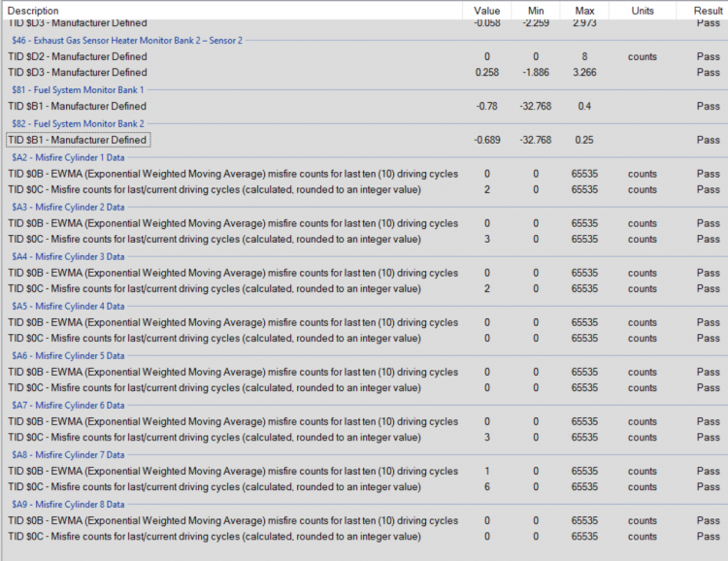Click the Value column header
728x561 pixels.
click(x=486, y=11)
